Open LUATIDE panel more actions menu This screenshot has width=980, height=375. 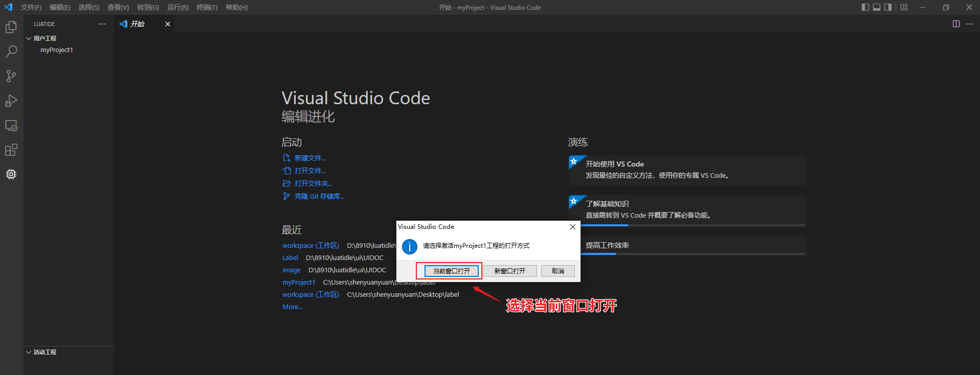pyautogui.click(x=102, y=24)
